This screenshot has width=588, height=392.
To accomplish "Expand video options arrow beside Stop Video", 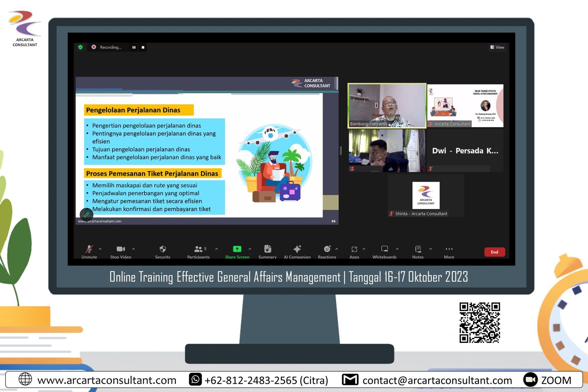I will [133, 249].
